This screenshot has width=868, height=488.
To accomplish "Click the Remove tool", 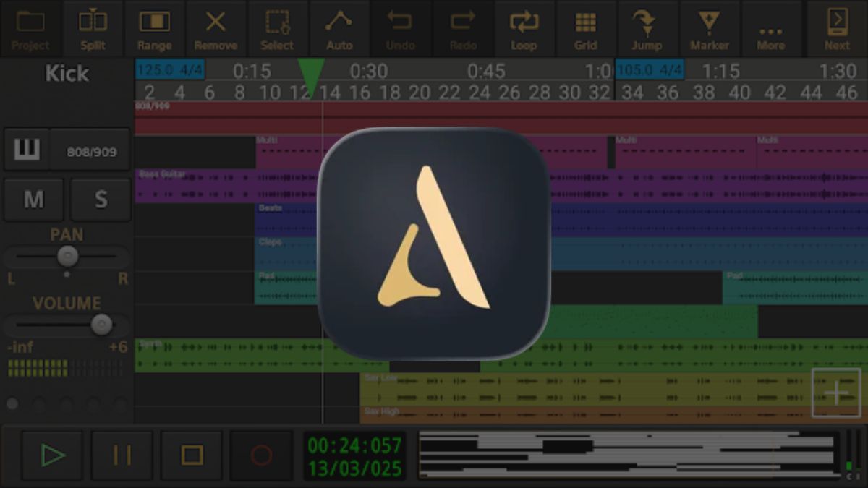I will 216,29.
